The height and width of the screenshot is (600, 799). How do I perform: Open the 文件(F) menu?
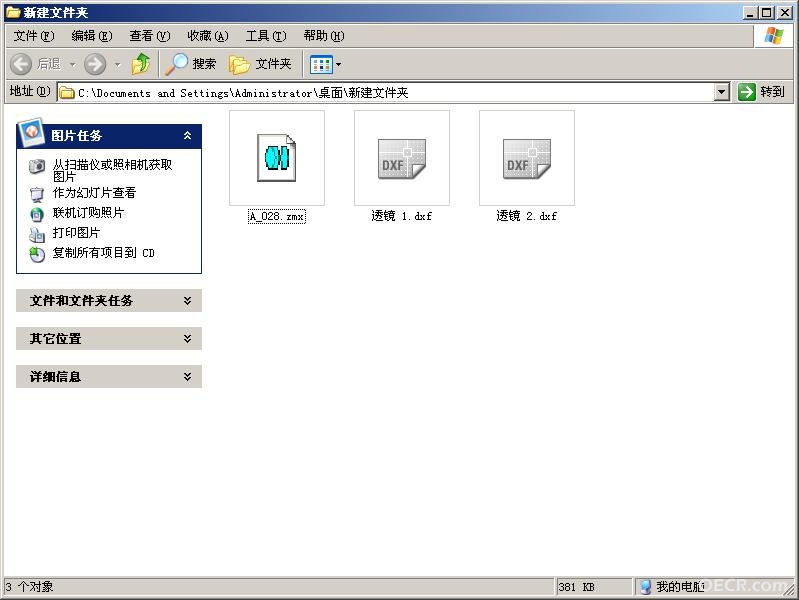pos(34,36)
